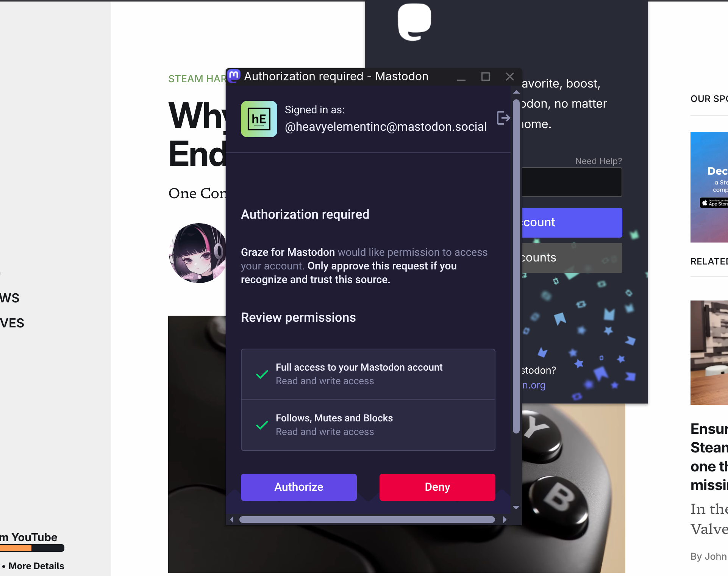
Task: Maximize the Authorization required window
Action: (x=486, y=77)
